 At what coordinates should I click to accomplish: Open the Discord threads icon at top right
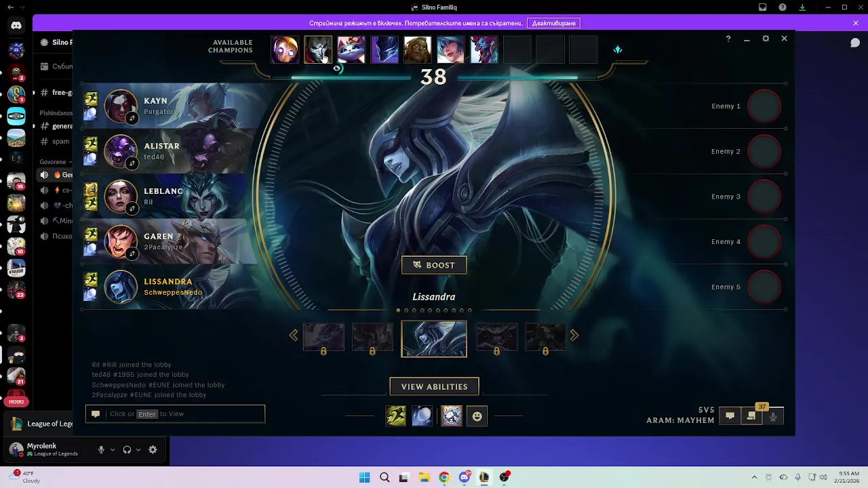coord(855,43)
